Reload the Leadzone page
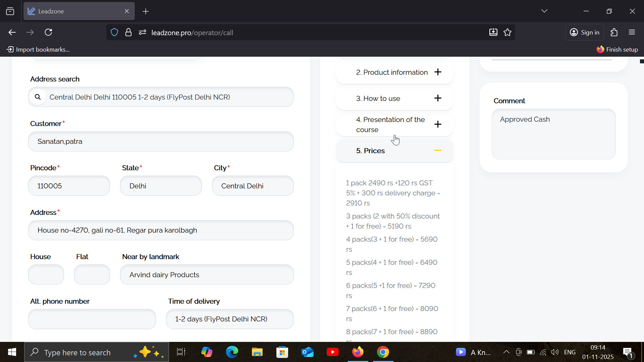Image resolution: width=644 pixels, height=362 pixels. (x=48, y=33)
